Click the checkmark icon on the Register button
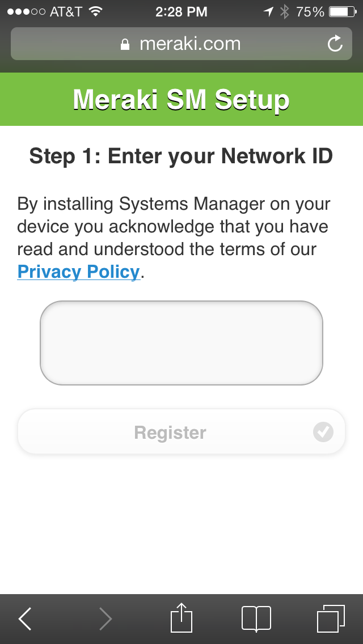The height and width of the screenshot is (644, 363). (323, 432)
